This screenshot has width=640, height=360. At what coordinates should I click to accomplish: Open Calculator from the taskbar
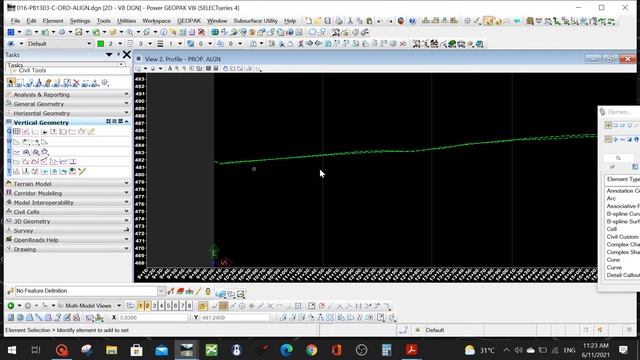click(386, 350)
